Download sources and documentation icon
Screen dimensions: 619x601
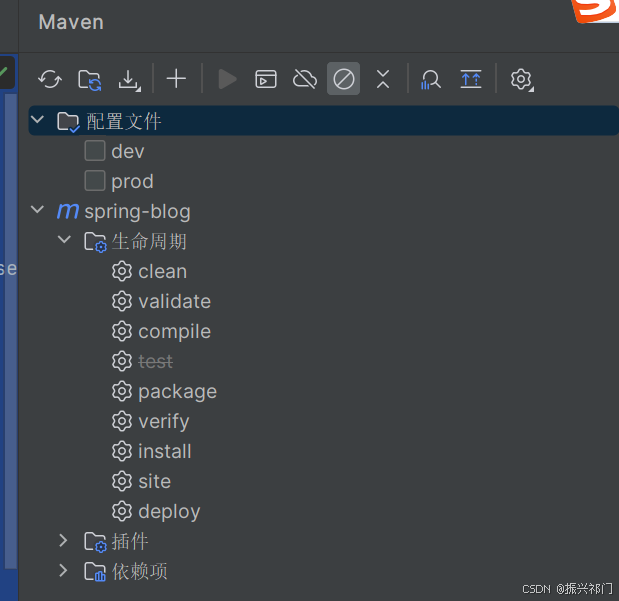click(129, 80)
